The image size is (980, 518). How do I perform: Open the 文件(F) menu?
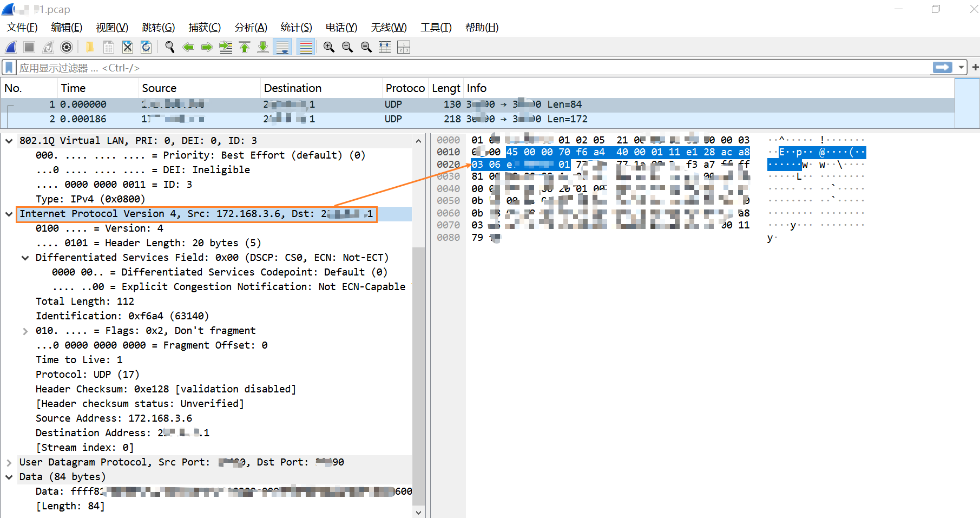coord(22,28)
